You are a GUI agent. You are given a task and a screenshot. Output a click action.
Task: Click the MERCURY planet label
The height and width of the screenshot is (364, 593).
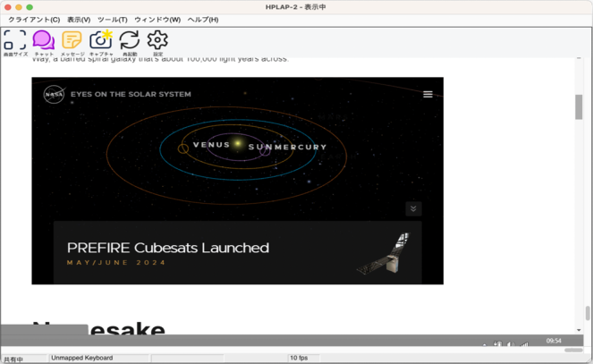tap(300, 147)
